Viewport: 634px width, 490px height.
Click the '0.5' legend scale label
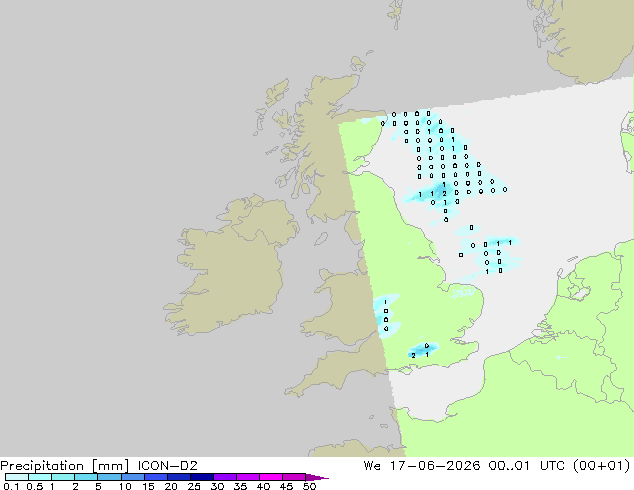click(35, 486)
